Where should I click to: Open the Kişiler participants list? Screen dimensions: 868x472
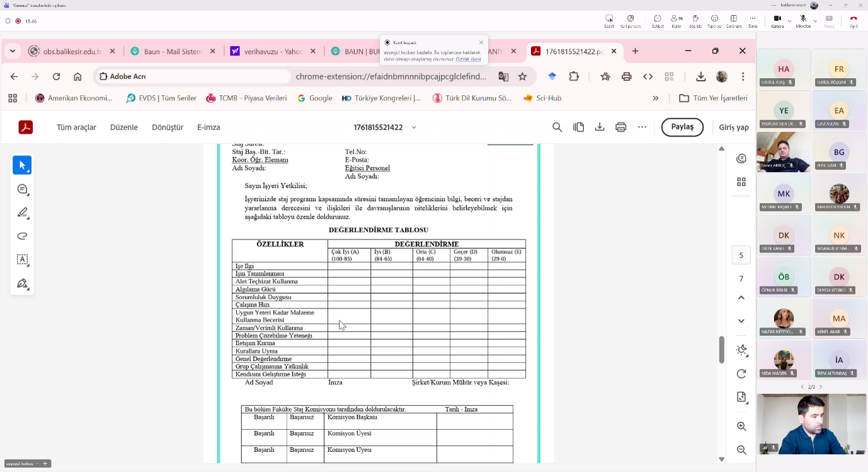tap(677, 21)
